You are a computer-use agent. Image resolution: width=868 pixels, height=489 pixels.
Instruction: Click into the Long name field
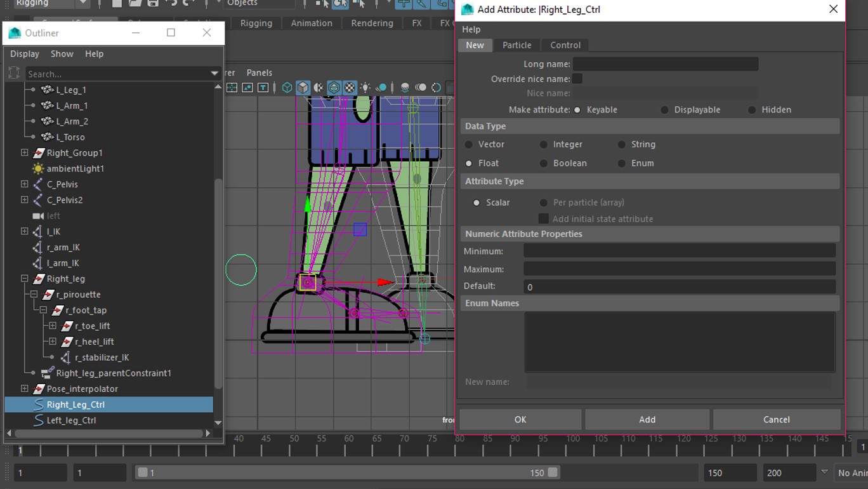[x=665, y=64]
